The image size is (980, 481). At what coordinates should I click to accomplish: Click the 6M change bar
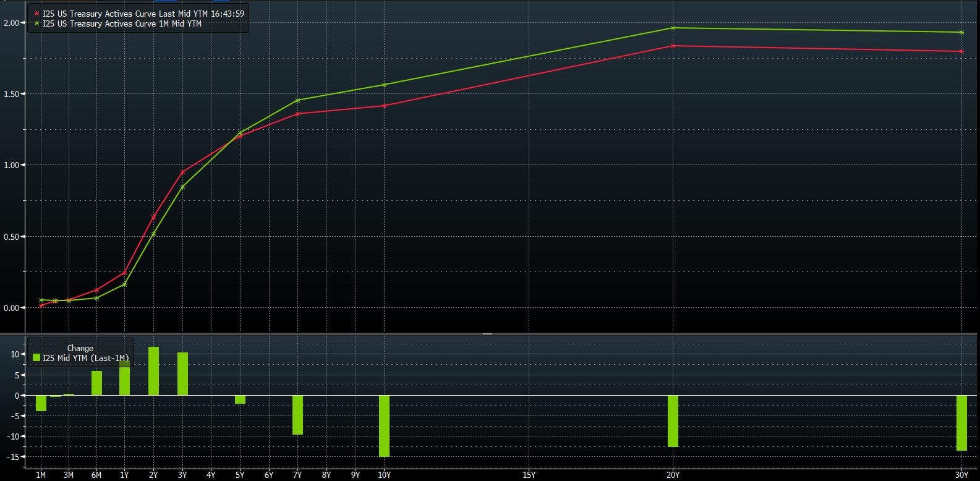click(96, 383)
